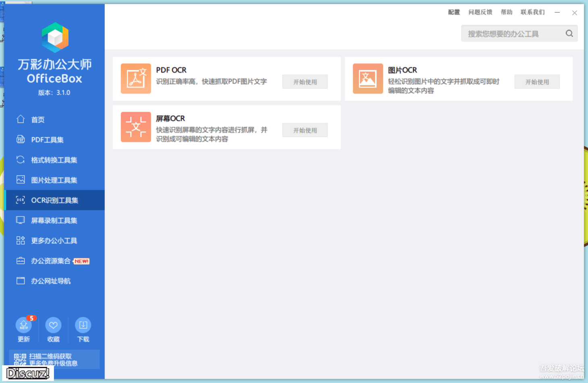This screenshot has width=588, height=383.
Task: Select 图片处理工具集 in the sidebar
Action: [x=55, y=180]
